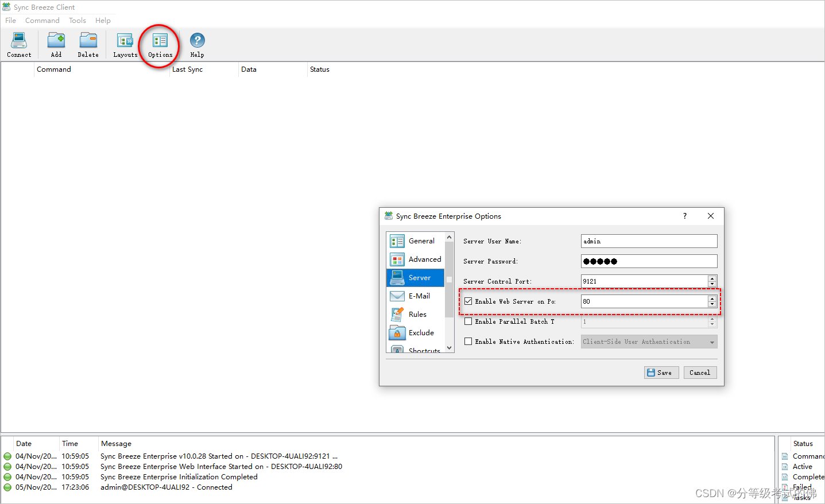
Task: Click the Data column header
Action: pyautogui.click(x=273, y=69)
